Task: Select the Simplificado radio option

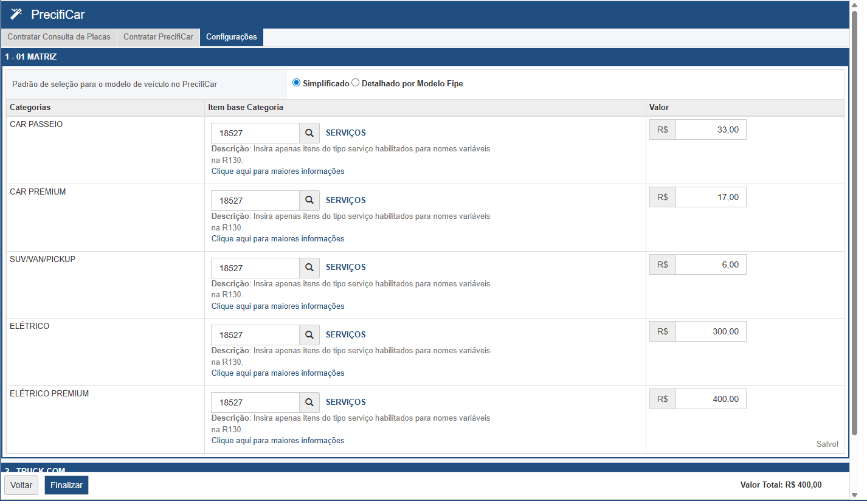Action: pos(297,83)
